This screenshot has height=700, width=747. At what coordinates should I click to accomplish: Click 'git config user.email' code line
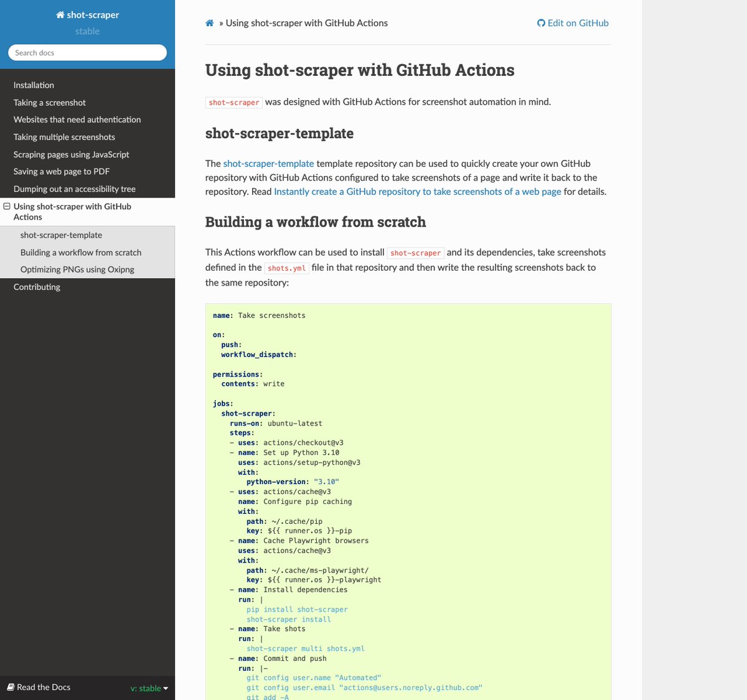(x=364, y=688)
